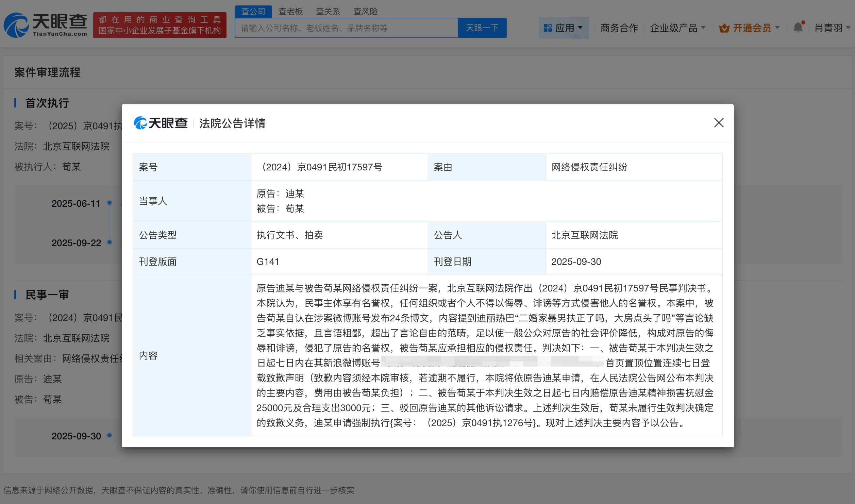Close the 法院公告详情 modal
Viewport: 855px width, 504px height.
coord(719,123)
